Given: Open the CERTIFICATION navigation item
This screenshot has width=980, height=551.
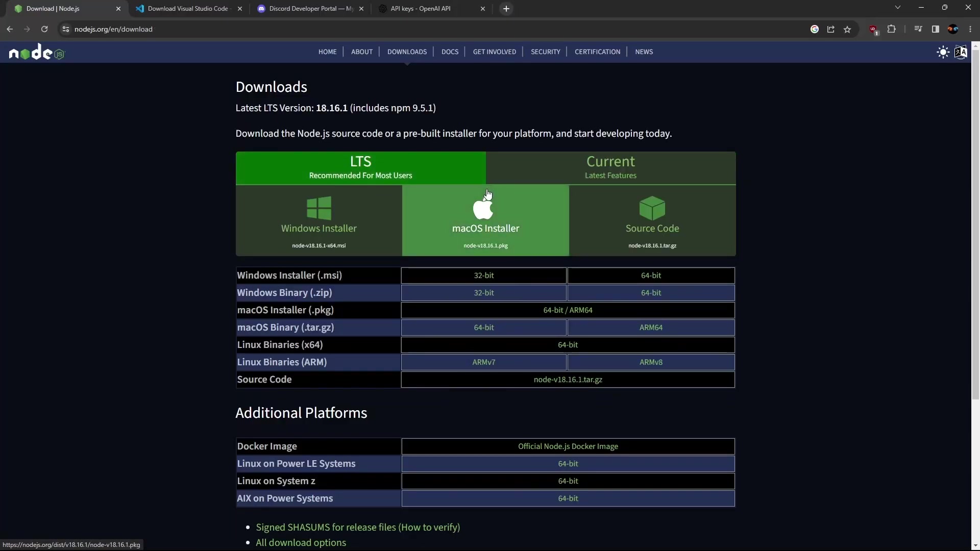Looking at the screenshot, I should [597, 52].
